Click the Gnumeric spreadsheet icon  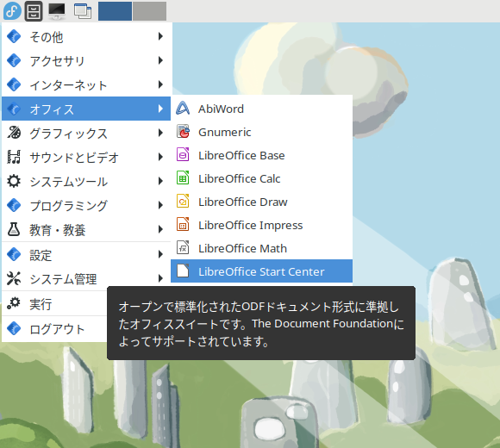tap(183, 132)
